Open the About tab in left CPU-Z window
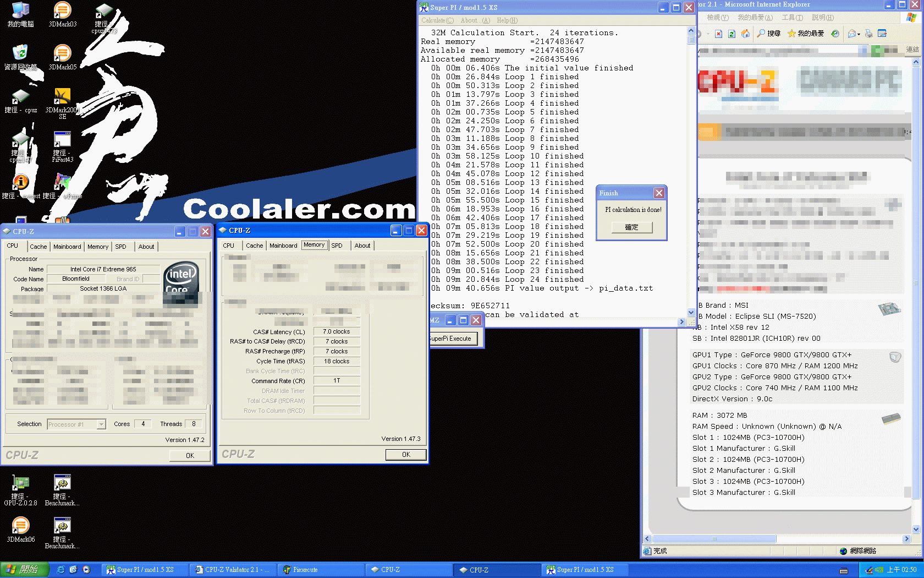Viewport: 924px width, 578px height. point(146,247)
